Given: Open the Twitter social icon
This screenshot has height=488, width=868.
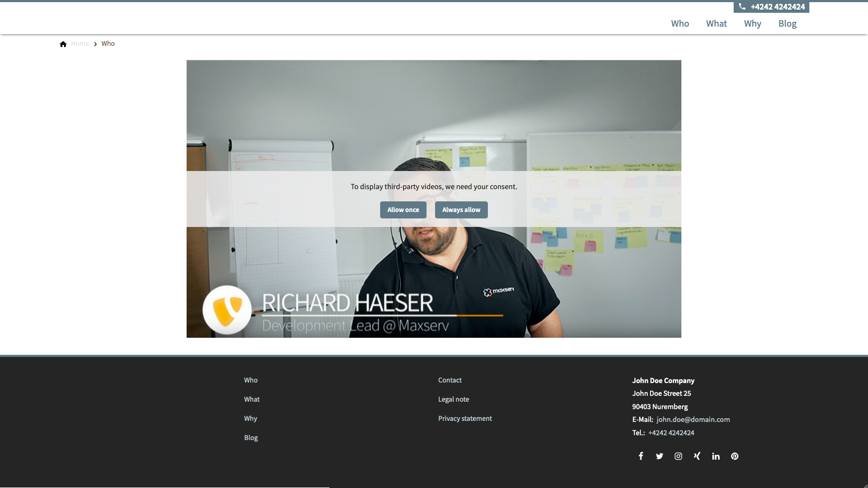Looking at the screenshot, I should [660, 456].
